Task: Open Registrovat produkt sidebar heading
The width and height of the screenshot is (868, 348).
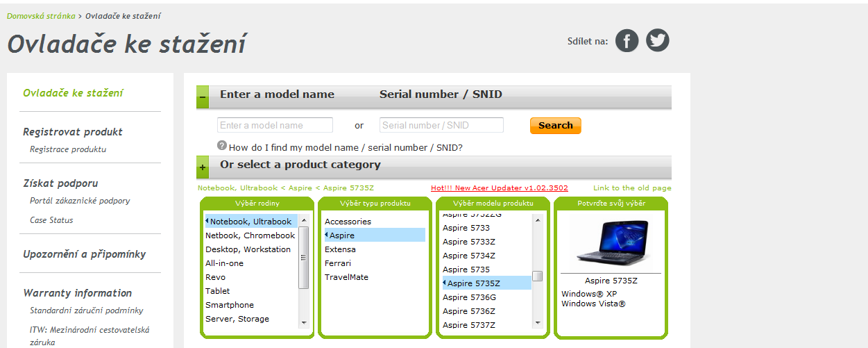Action: pos(73,132)
